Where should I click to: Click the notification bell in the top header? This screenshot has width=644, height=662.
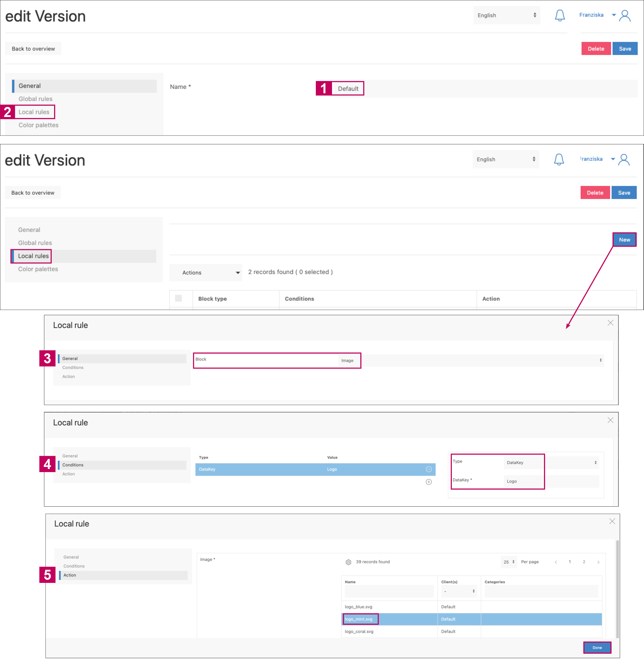(x=560, y=15)
